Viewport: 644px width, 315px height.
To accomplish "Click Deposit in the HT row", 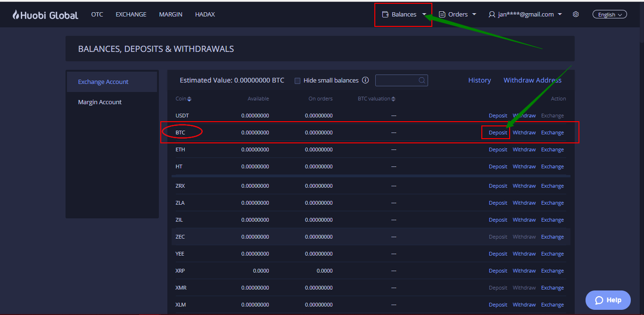I will click(498, 166).
